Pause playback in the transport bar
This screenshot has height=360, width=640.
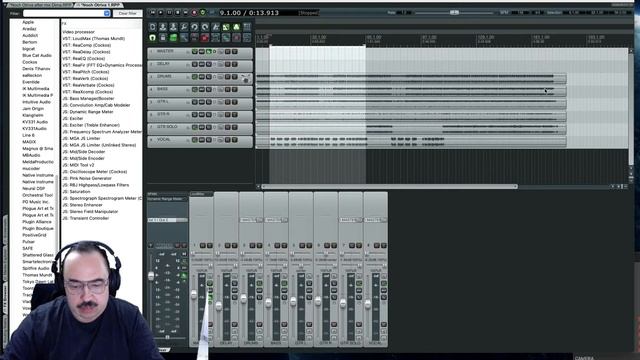169,13
